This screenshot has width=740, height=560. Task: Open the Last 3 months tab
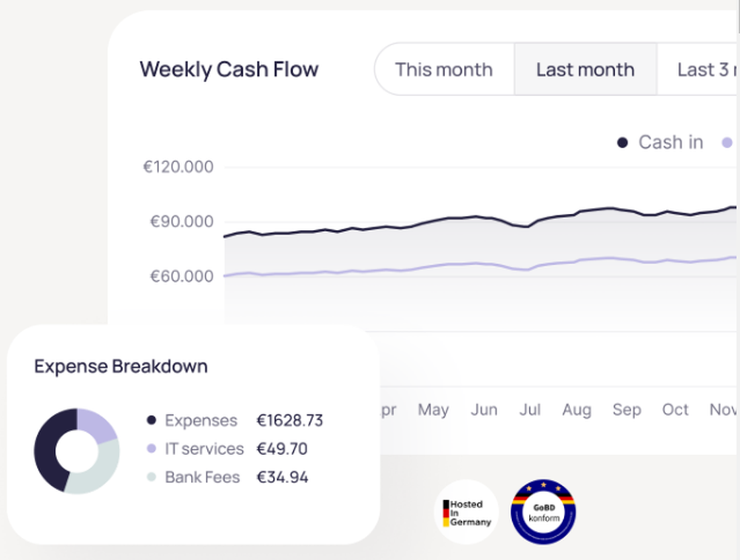click(x=699, y=70)
